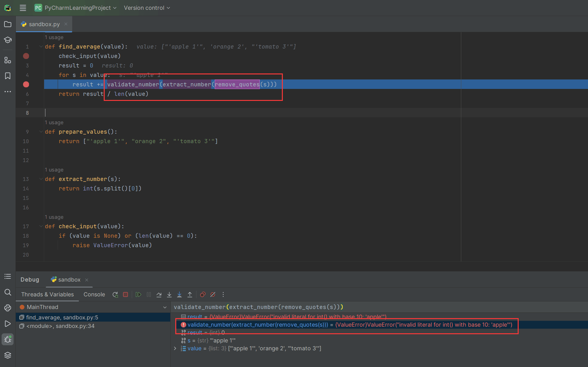The image size is (588, 367).
Task: Open the Learn tool window
Action: 8,40
